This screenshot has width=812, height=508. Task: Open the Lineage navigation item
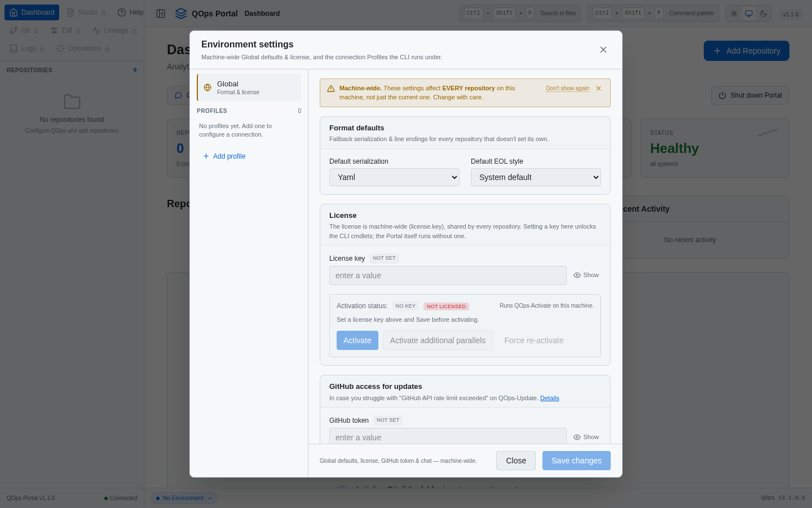coord(114,30)
